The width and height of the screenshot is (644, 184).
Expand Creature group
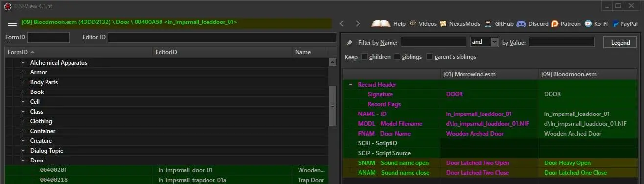point(23,141)
